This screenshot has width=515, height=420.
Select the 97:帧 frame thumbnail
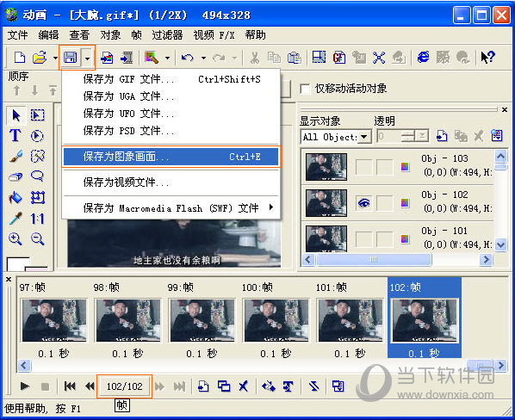click(x=54, y=319)
